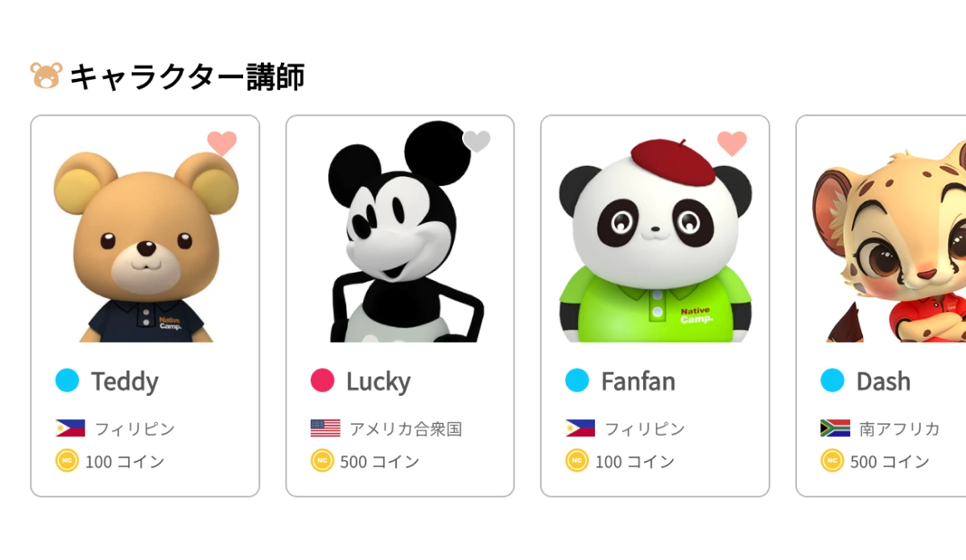Select the Fanfan teacher name
Image resolution: width=966 pixels, height=560 pixels.
(638, 381)
